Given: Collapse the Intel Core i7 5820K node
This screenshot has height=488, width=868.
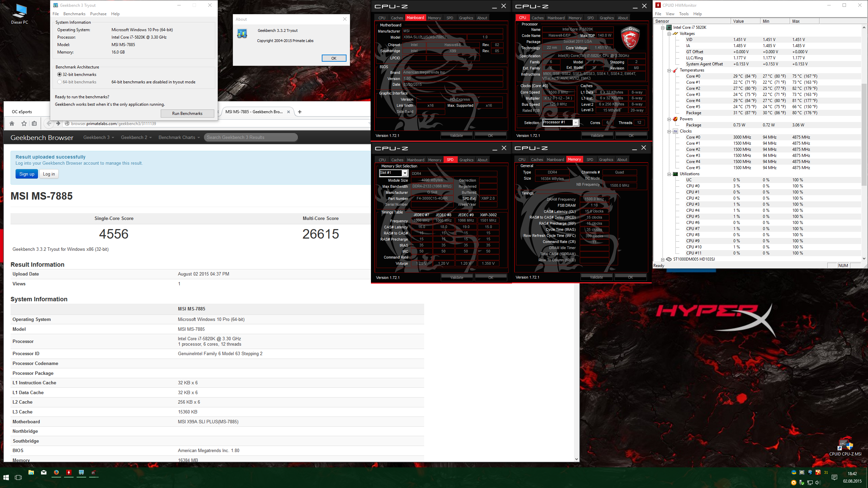Looking at the screenshot, I should [x=663, y=27].
